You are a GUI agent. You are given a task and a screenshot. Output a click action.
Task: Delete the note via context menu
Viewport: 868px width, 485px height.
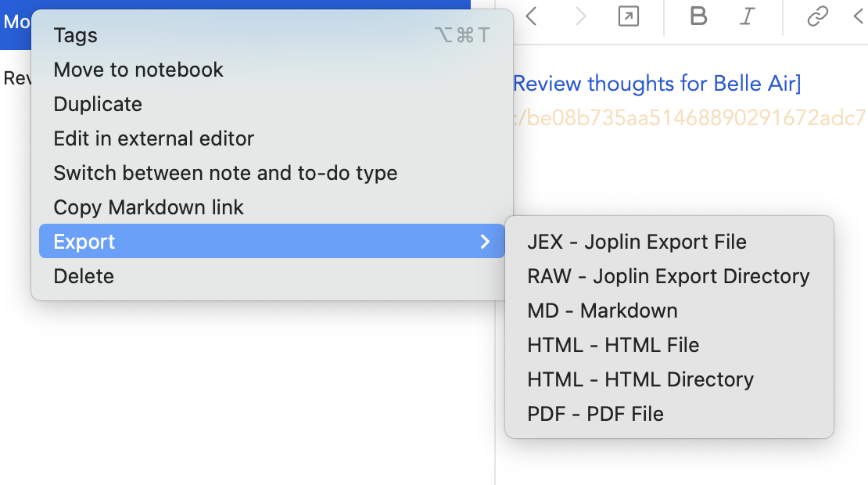(x=84, y=276)
